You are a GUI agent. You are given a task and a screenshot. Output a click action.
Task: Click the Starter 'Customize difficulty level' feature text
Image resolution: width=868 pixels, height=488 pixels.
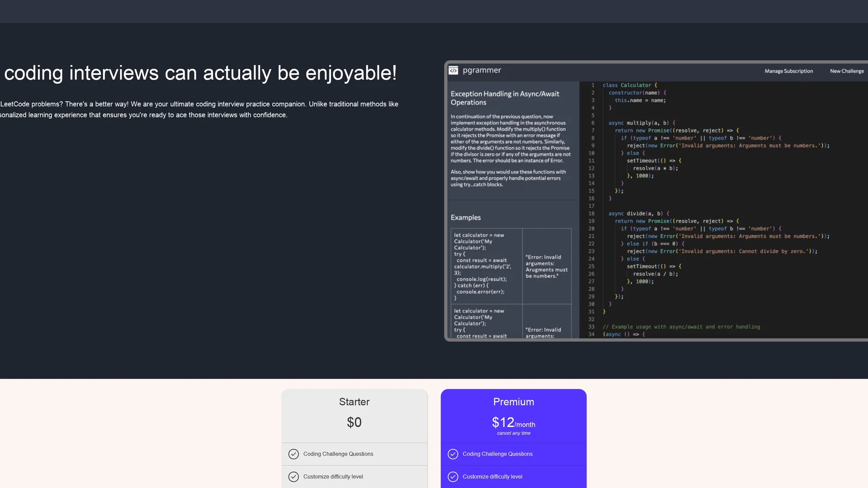click(x=333, y=477)
